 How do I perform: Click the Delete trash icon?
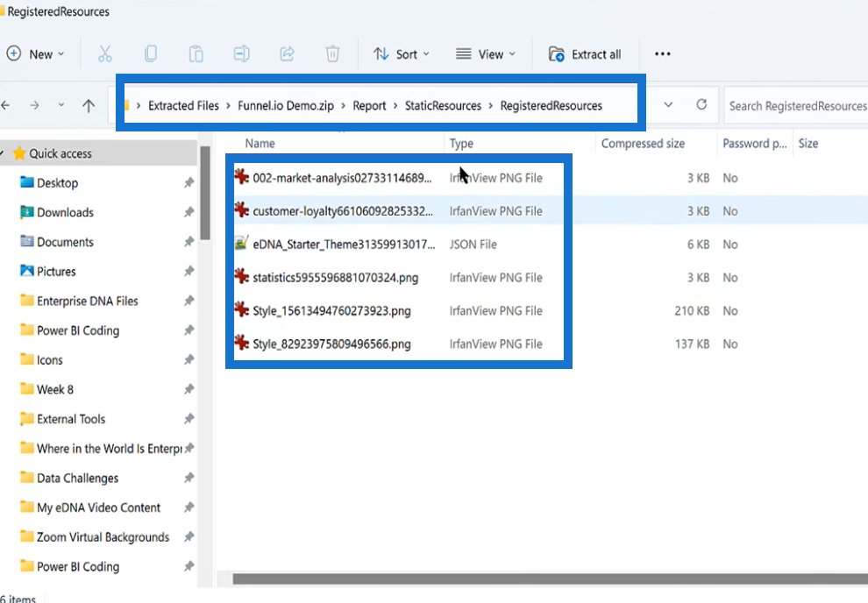(x=332, y=53)
